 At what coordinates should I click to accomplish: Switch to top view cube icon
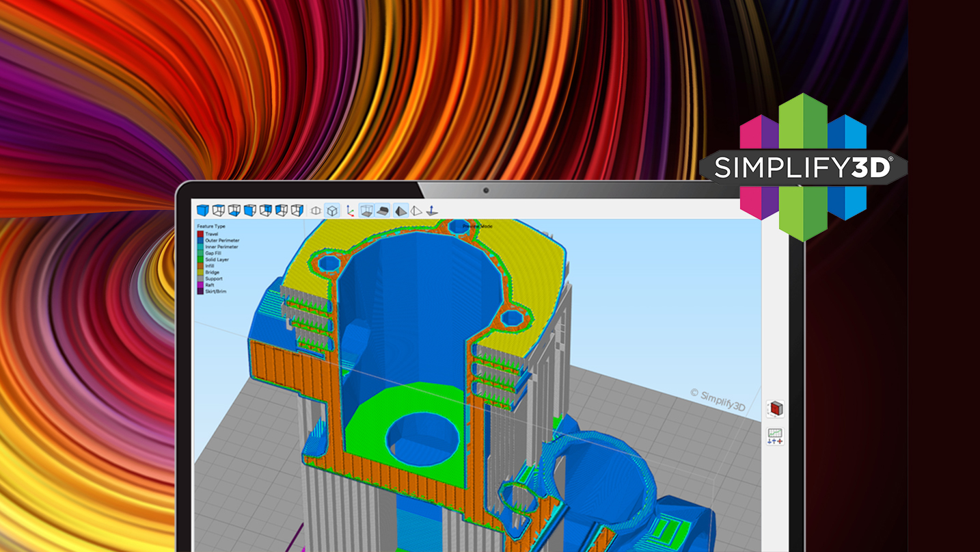tap(219, 211)
